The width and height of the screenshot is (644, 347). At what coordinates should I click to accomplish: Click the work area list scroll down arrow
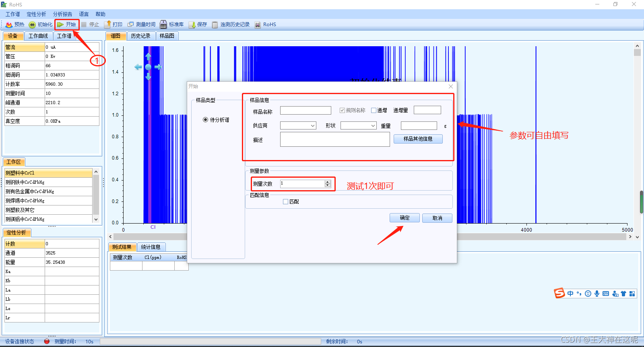click(x=96, y=220)
